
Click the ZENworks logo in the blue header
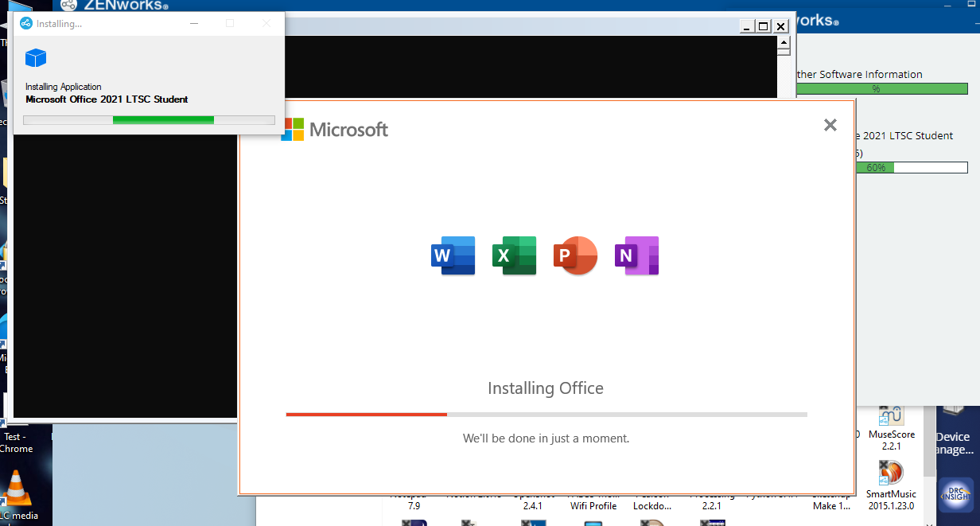[x=114, y=6]
